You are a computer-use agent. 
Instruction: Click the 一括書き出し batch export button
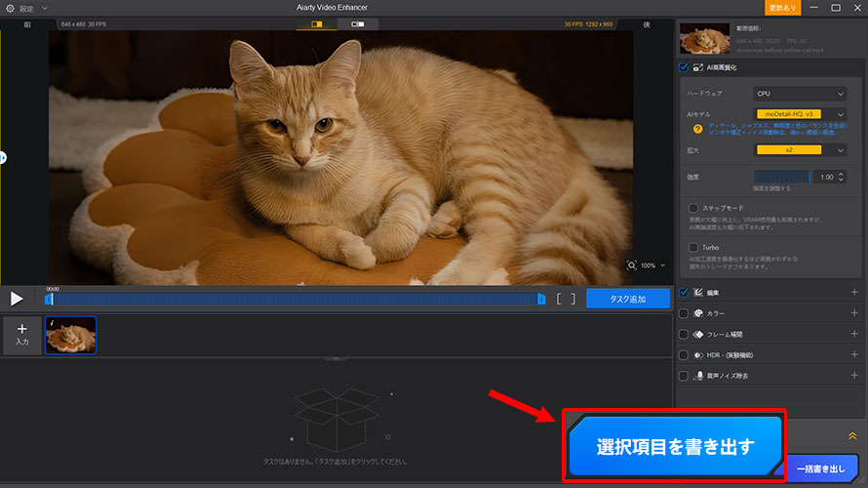pos(821,468)
